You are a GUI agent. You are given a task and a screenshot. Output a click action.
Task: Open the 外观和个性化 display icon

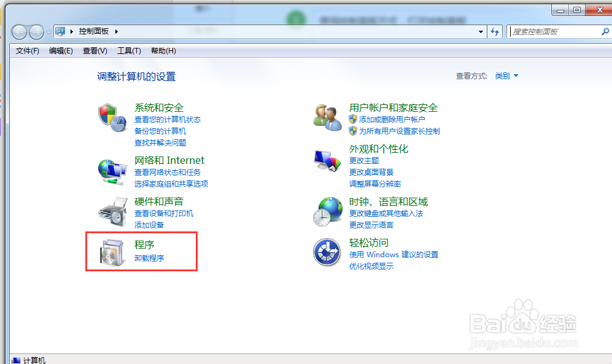tap(327, 158)
